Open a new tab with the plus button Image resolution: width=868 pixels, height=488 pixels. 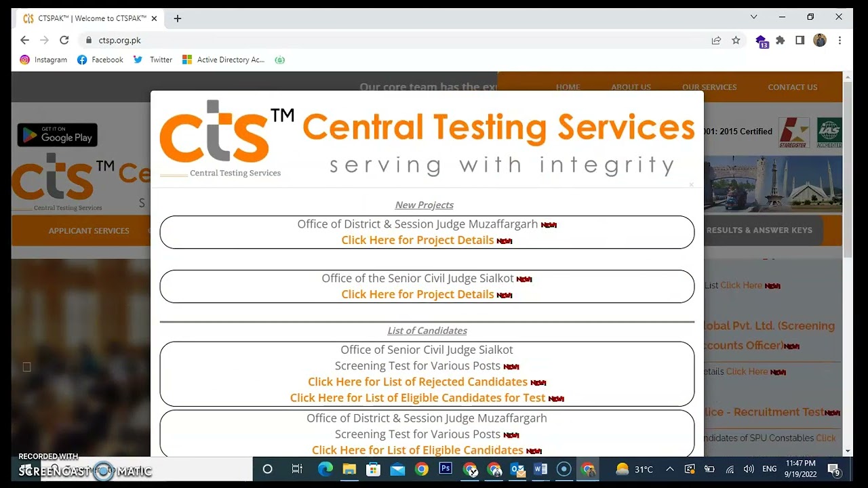point(178,18)
